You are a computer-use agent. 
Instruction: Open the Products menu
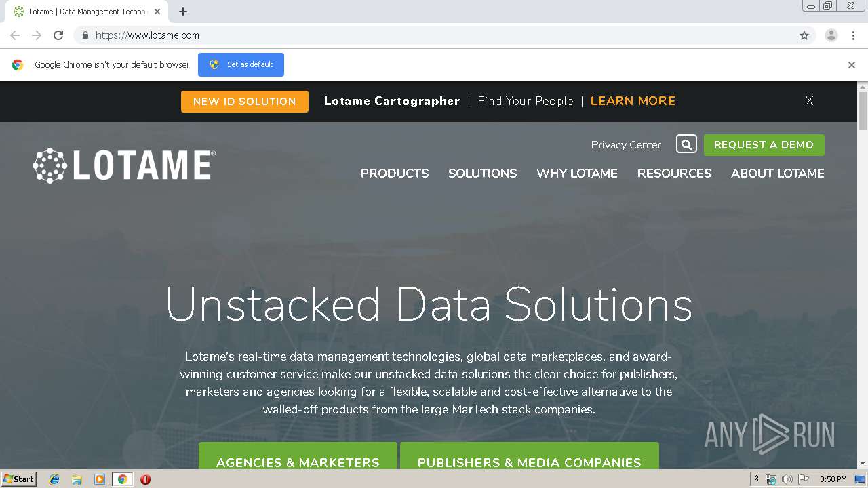[395, 174]
